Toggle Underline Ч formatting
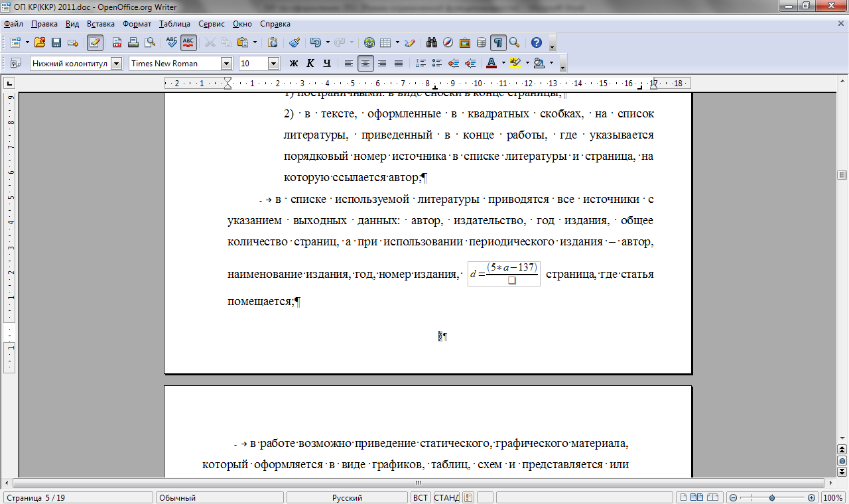 coord(327,63)
